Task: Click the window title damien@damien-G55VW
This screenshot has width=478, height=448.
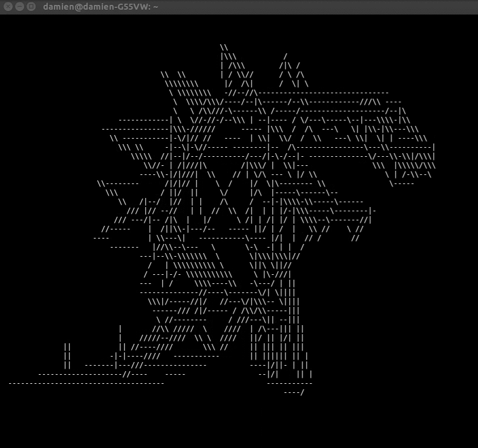Action: coord(100,7)
